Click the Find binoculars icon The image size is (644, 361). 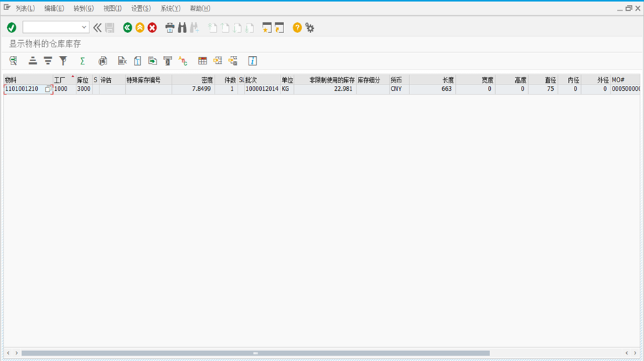pyautogui.click(x=182, y=27)
